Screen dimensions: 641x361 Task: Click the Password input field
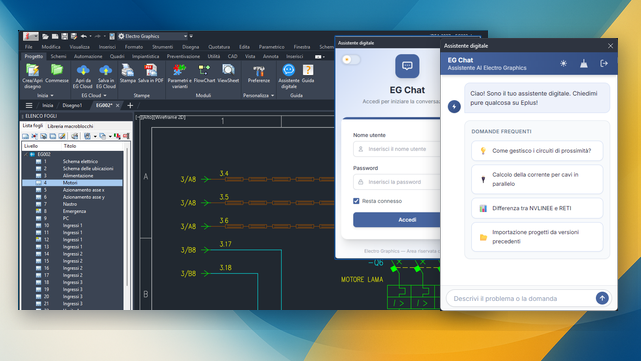pos(397,182)
